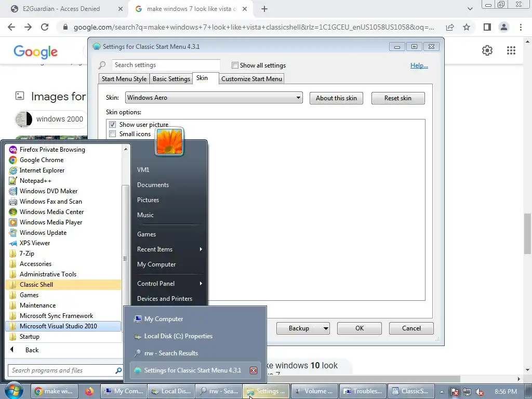Switch to the Start Menu Style tab
This screenshot has width=532, height=399.
point(124,79)
